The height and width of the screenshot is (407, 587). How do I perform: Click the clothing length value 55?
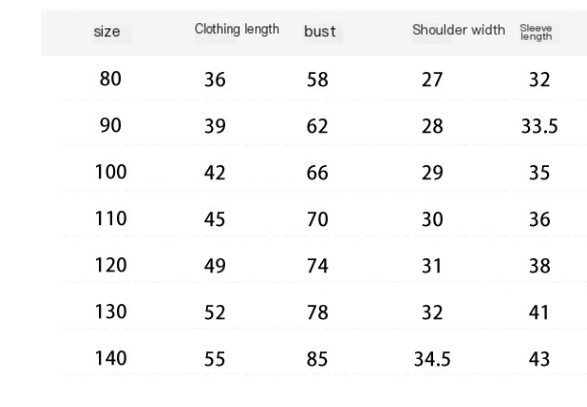tap(215, 359)
